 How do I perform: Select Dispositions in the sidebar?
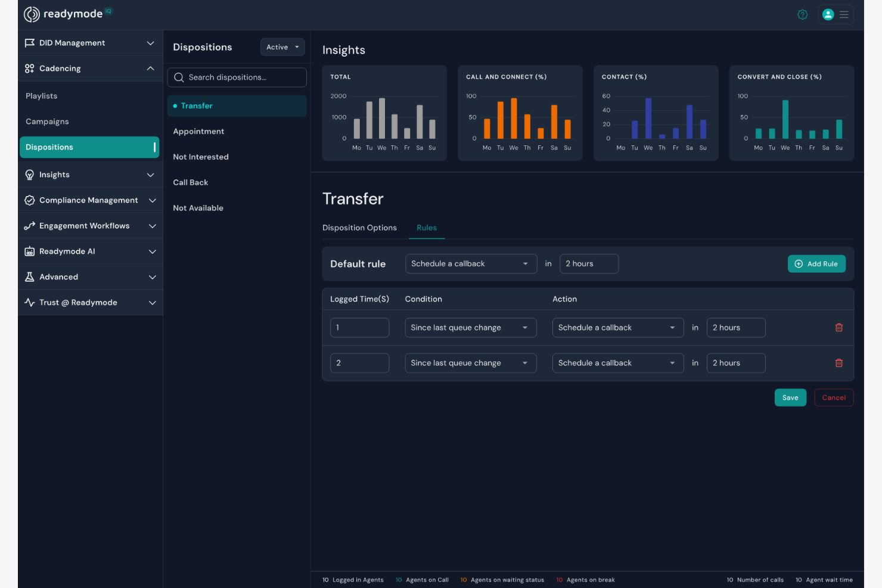[89, 147]
